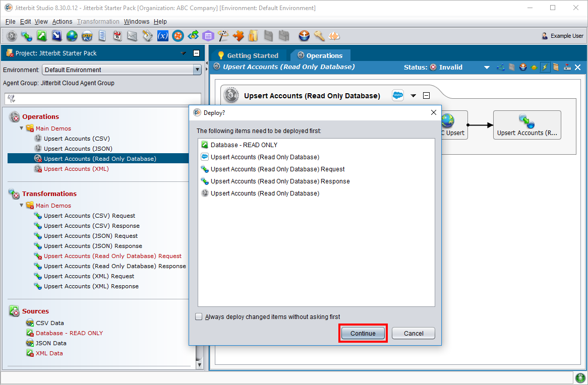588x385 pixels.
Task: Enable always deploy changed items checkbox
Action: tap(199, 317)
